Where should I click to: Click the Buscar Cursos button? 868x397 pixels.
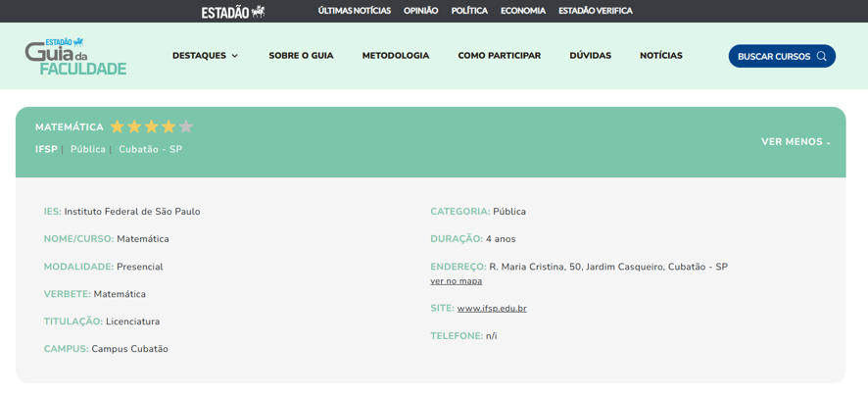pyautogui.click(x=782, y=56)
